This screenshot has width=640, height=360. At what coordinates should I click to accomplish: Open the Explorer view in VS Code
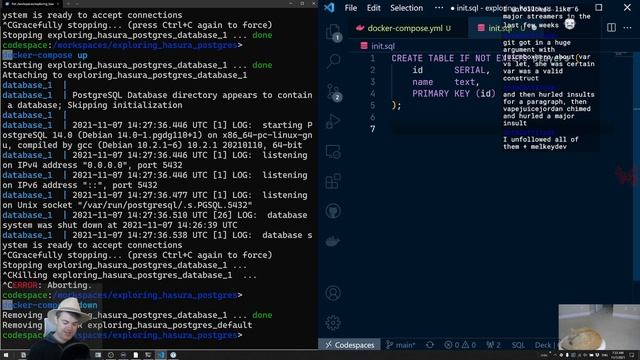pyautogui.click(x=333, y=32)
